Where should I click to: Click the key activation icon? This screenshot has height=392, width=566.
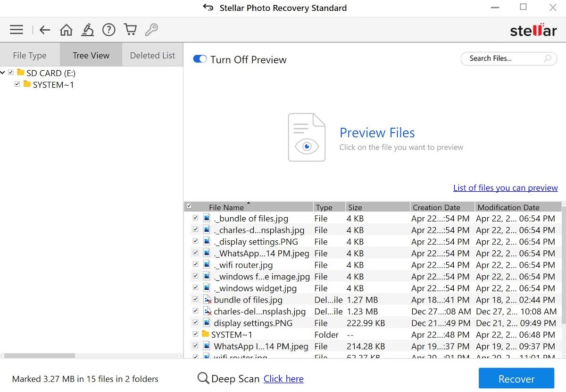151,30
